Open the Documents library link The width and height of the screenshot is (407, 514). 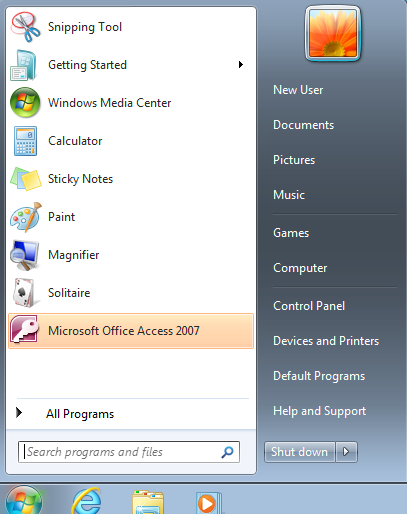click(303, 125)
